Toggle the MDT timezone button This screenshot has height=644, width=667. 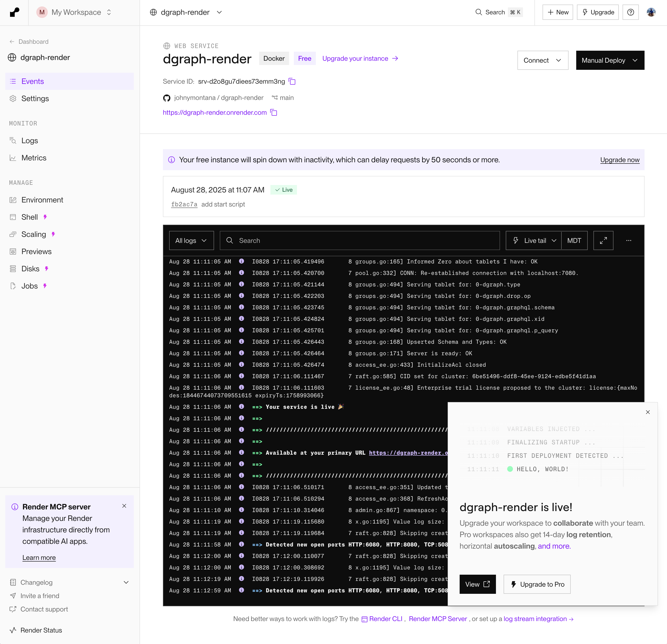click(x=574, y=240)
